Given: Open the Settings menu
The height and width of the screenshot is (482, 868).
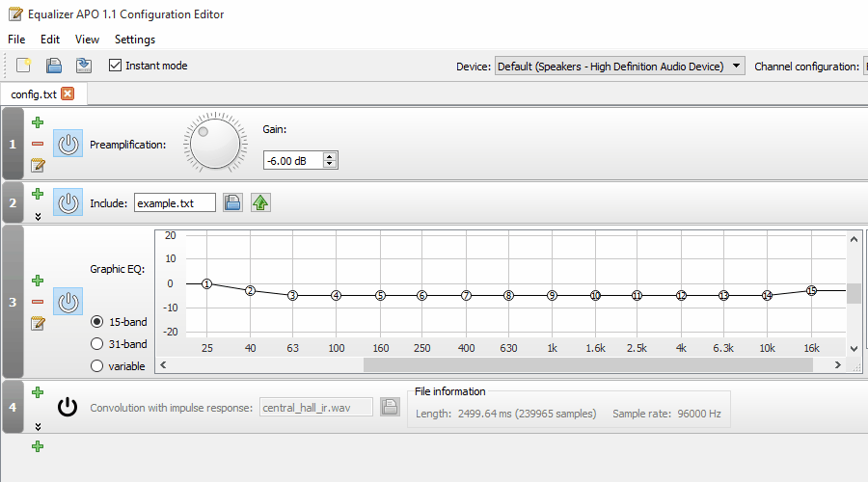Looking at the screenshot, I should [134, 40].
